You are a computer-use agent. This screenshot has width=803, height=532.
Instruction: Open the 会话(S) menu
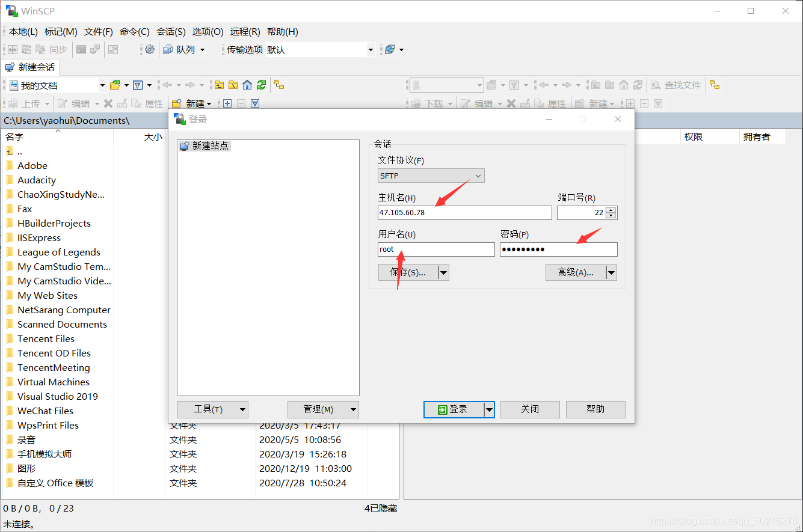[171, 31]
